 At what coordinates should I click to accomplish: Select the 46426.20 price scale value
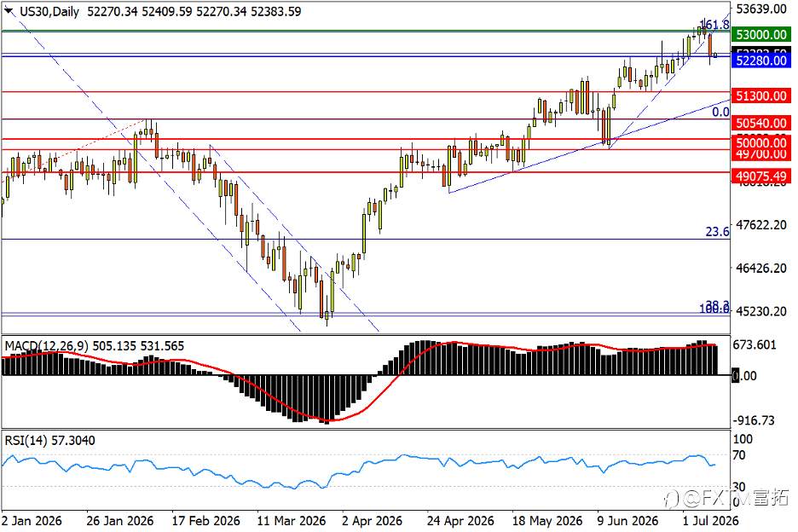click(x=761, y=268)
